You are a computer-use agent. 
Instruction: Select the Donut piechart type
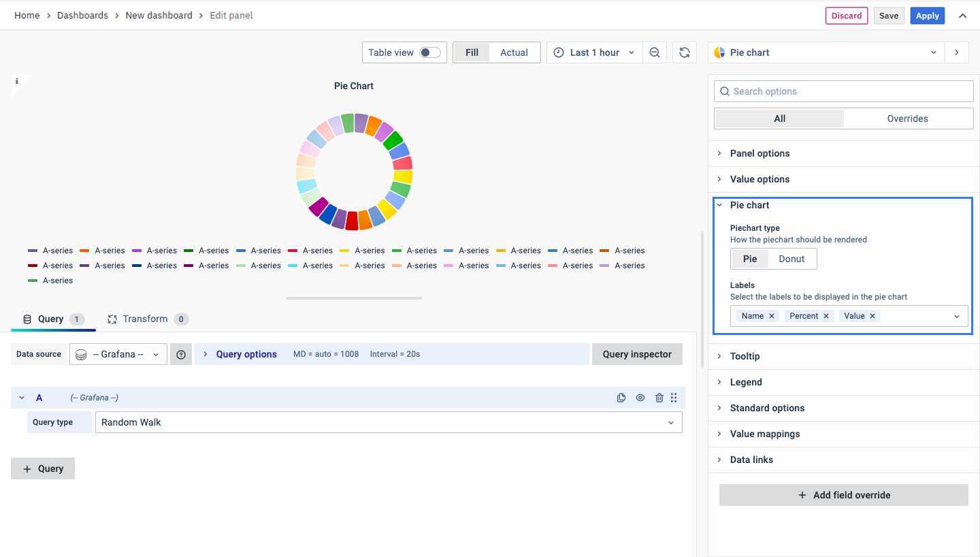(791, 259)
